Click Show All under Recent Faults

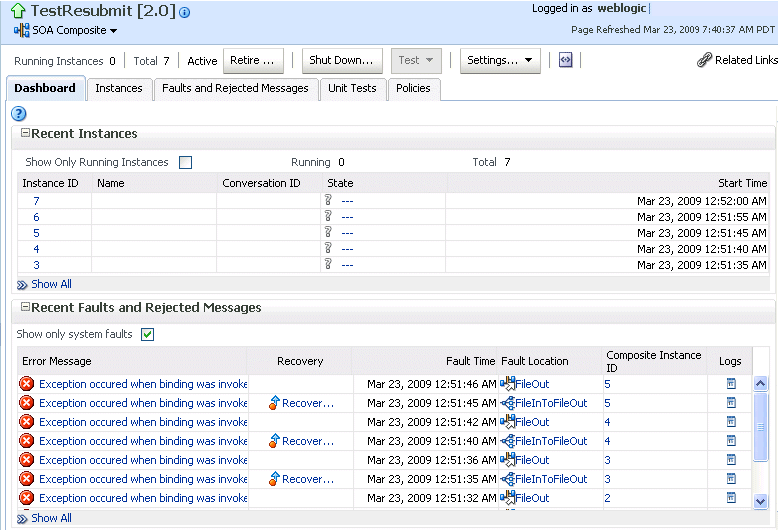52,518
